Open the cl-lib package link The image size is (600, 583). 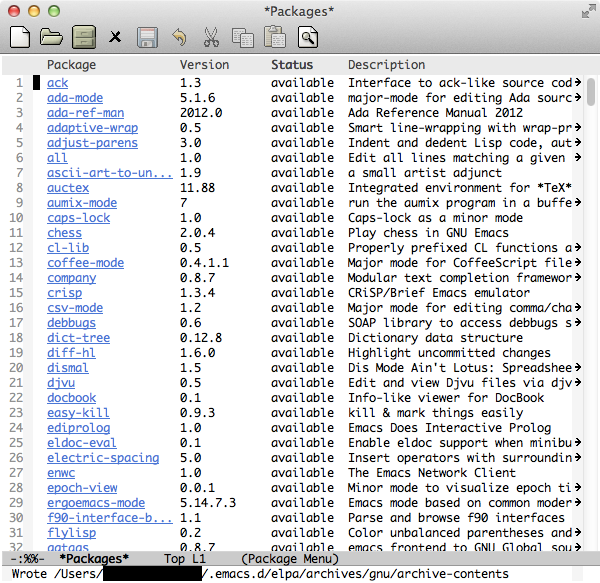68,248
